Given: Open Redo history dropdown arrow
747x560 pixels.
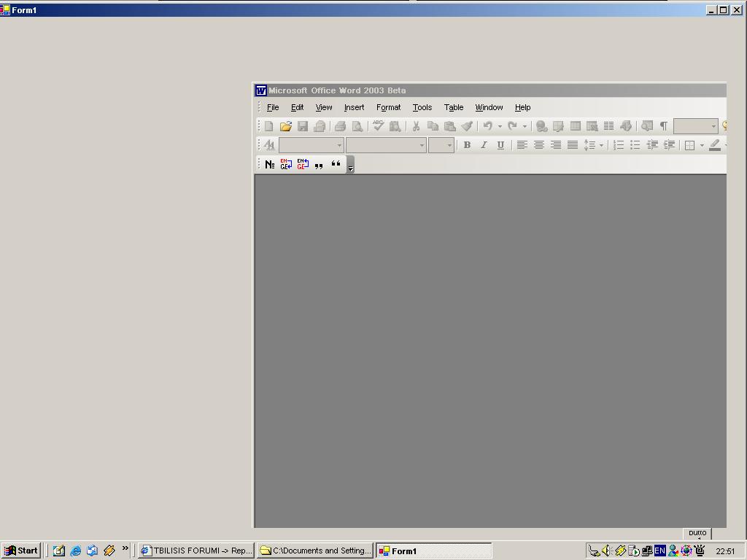Looking at the screenshot, I should [525, 126].
